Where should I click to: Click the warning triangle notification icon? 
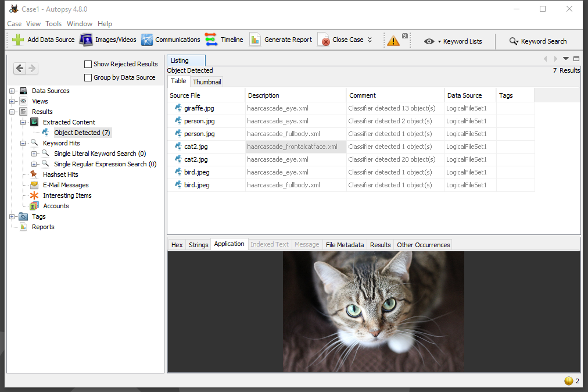pos(395,40)
